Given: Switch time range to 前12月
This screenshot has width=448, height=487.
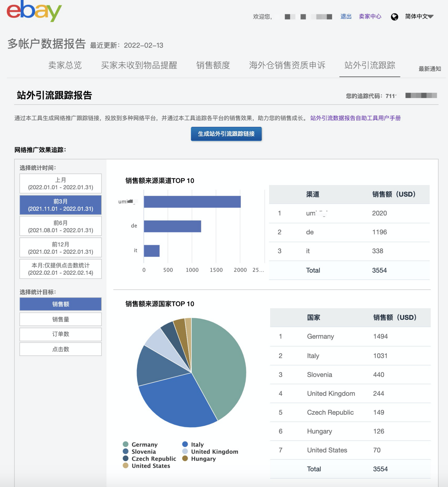Looking at the screenshot, I should pyautogui.click(x=60, y=247).
